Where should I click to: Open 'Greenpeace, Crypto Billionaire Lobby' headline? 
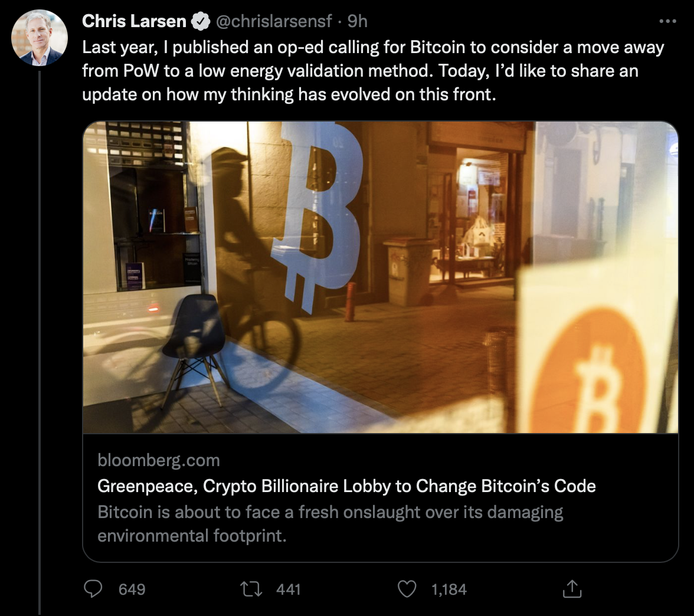click(x=346, y=486)
